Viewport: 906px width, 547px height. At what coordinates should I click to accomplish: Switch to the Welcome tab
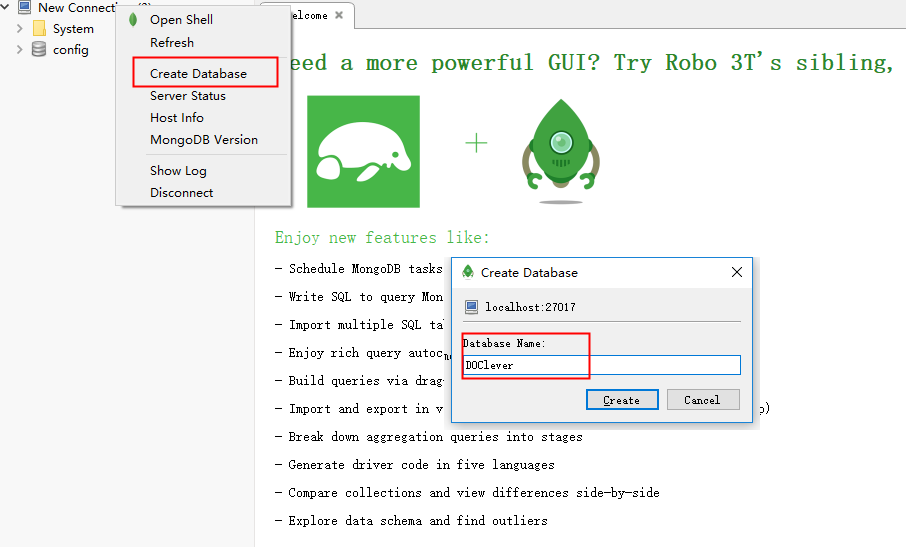pyautogui.click(x=309, y=15)
